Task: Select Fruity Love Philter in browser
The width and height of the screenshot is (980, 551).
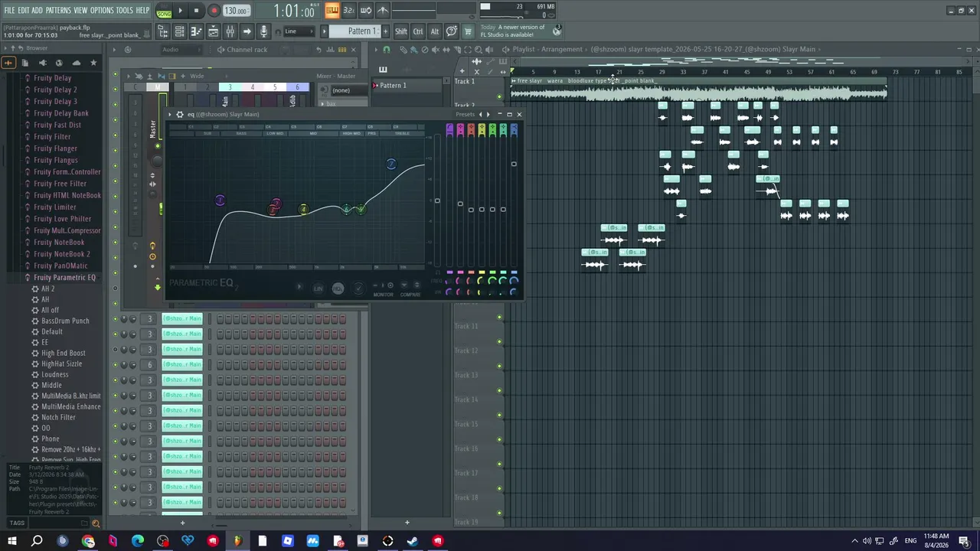Action: (x=63, y=219)
